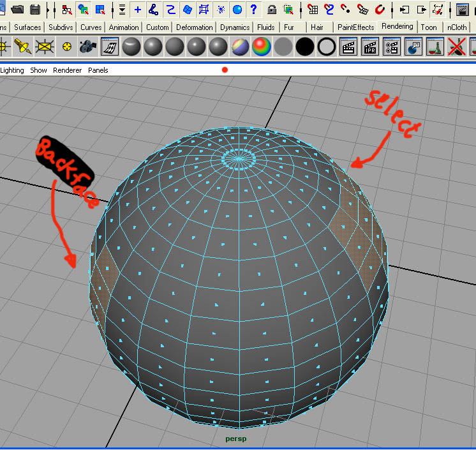Toggle the handles mask blue sphere icon
Screen dimensions: 476x450
(237, 10)
